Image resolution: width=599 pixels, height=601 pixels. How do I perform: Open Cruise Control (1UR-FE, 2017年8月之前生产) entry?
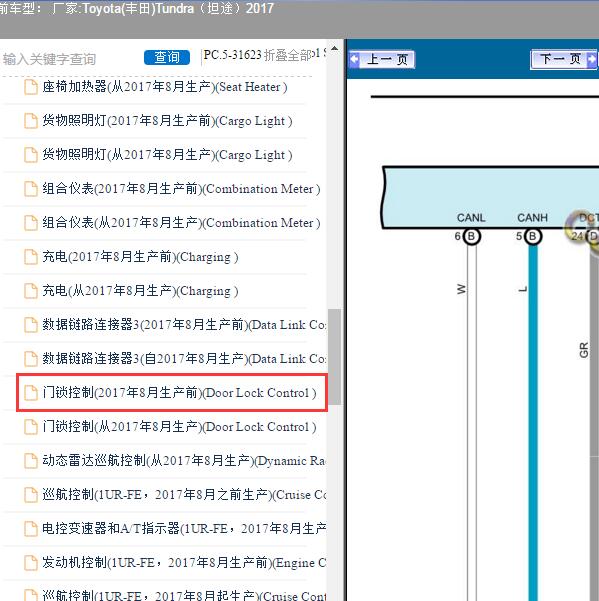coord(184,494)
